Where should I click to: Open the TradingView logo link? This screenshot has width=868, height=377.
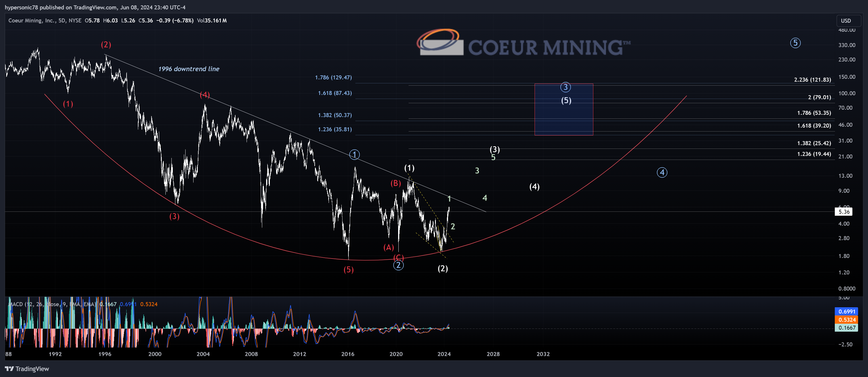(27, 368)
